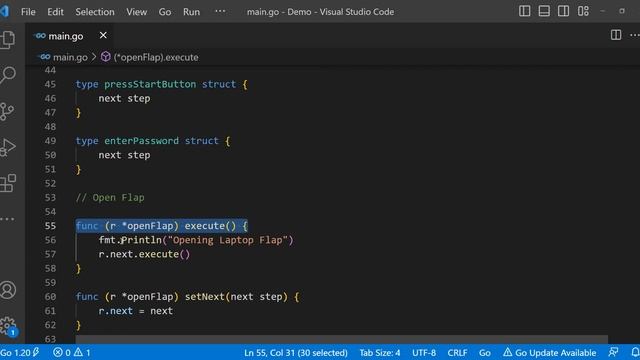Viewport: 640px width, 360px height.
Task: Click Go 1.20 version in status bar
Action: click(x=20, y=352)
